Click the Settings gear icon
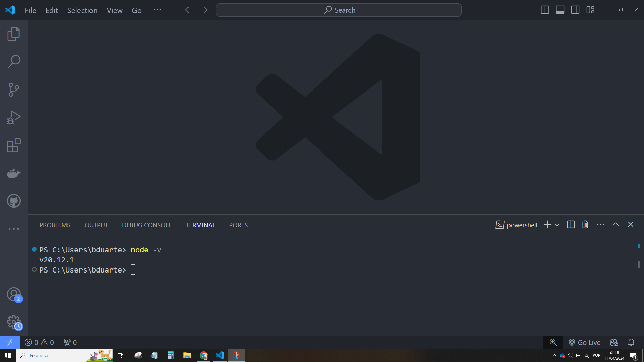 pos(14,322)
